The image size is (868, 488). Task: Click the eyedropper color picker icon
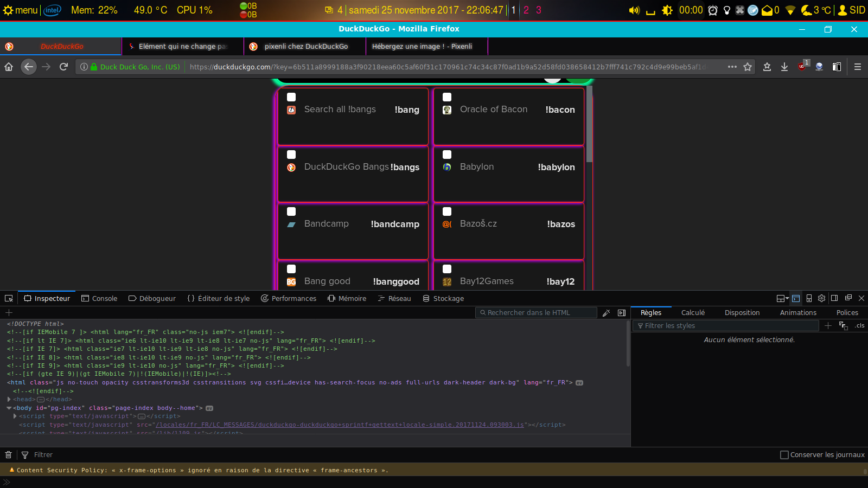607,313
